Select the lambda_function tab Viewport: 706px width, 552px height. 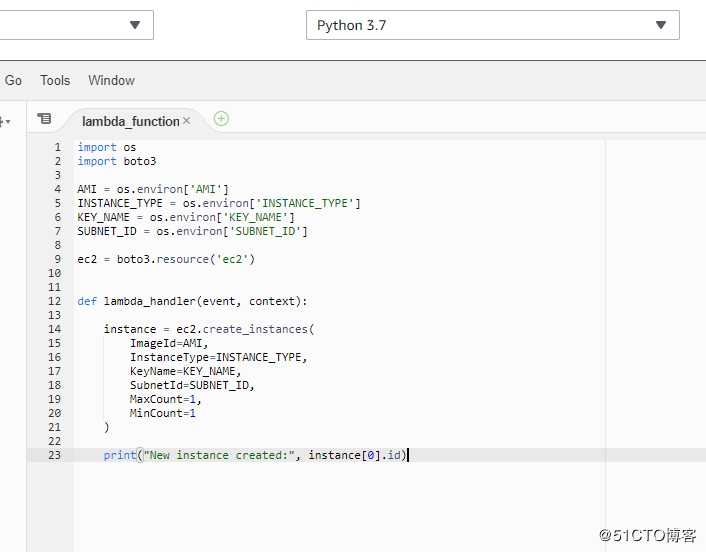coord(131,121)
